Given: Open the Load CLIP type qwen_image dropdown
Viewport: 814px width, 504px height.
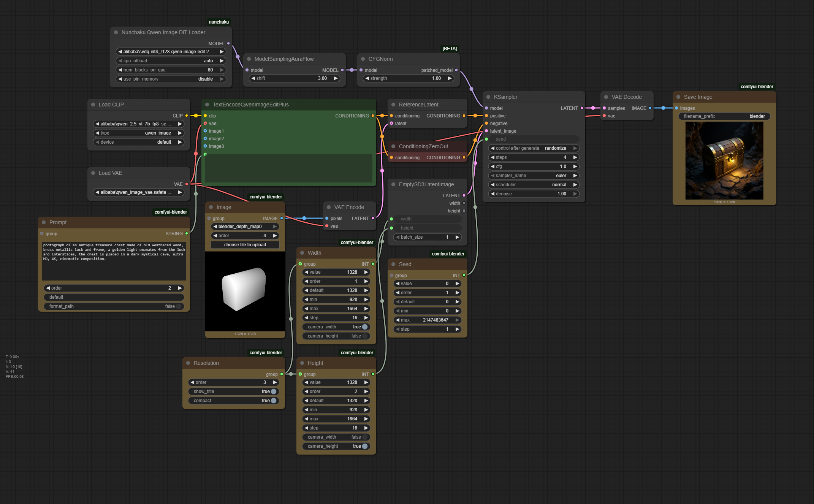Looking at the screenshot, I should tap(139, 133).
